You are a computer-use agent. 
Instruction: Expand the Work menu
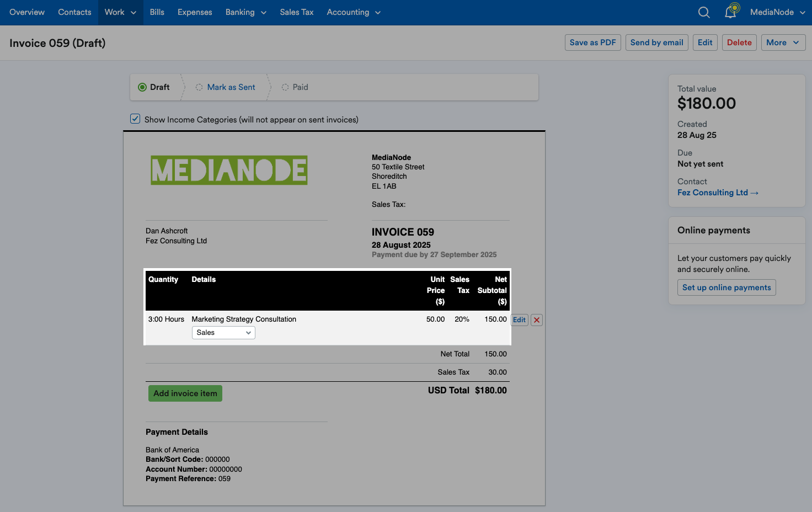coord(120,12)
